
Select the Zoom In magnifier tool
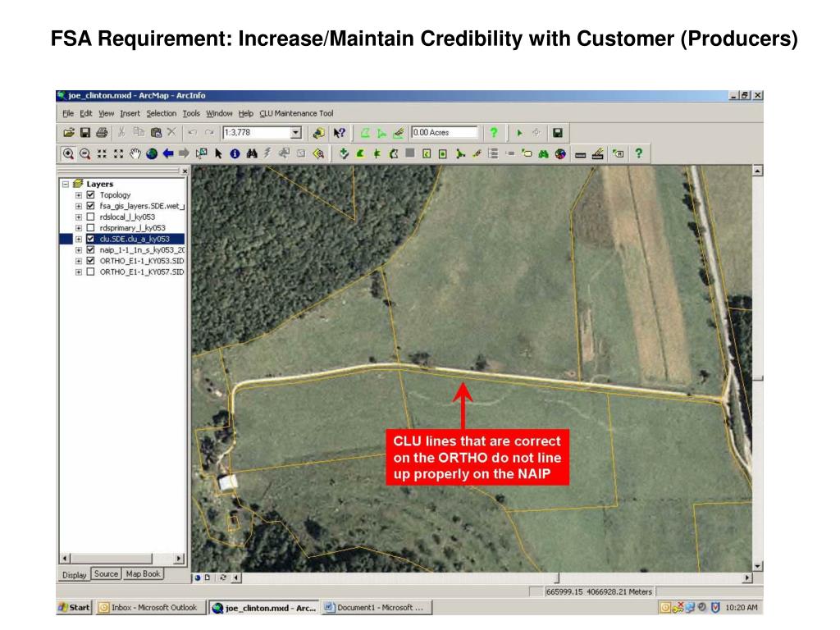coord(68,153)
